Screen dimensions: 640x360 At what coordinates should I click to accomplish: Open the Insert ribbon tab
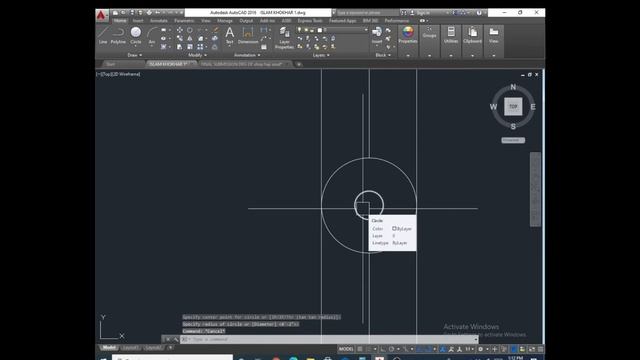coord(138,20)
